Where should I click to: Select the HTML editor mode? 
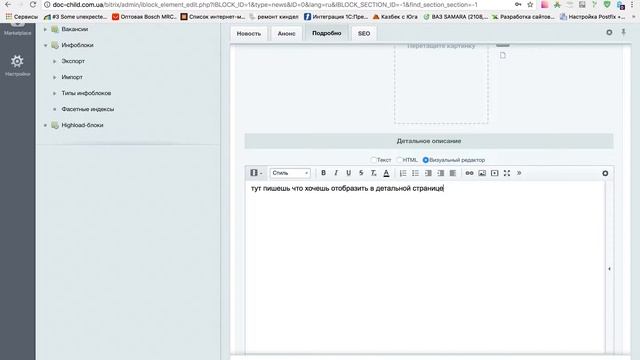[407, 160]
